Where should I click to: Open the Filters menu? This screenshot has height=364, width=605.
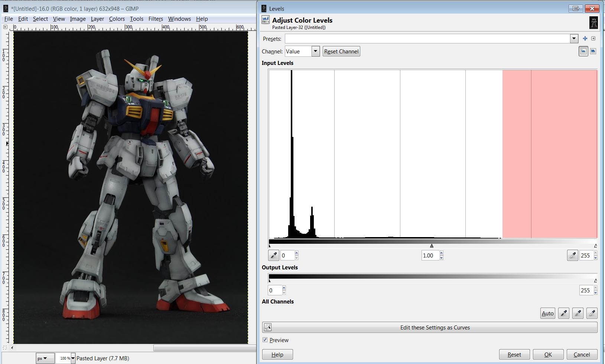(x=156, y=19)
